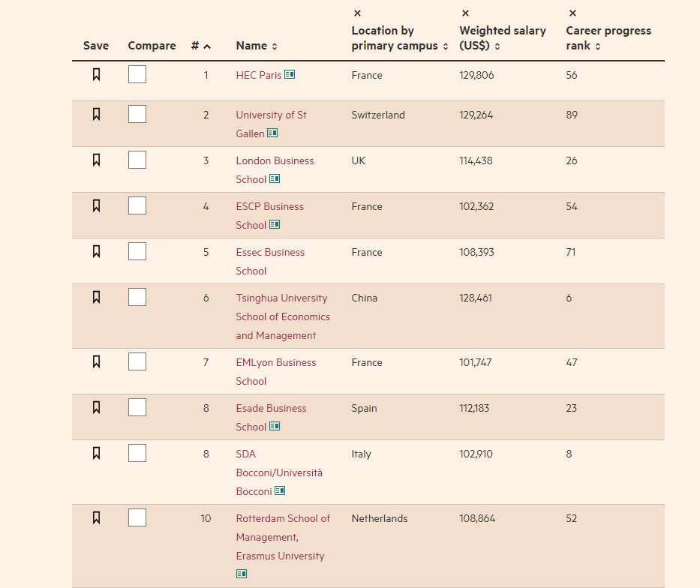This screenshot has height=588, width=700.
Task: Select Tsinghua University for comparison
Action: coord(137,297)
